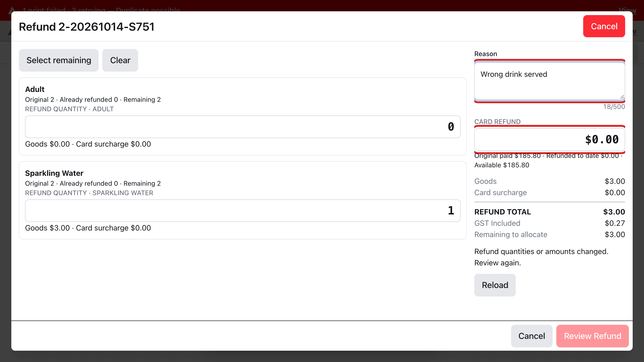
Task: Click 'REFUND QUANTITY · ADULT' label
Action: [x=69, y=109]
